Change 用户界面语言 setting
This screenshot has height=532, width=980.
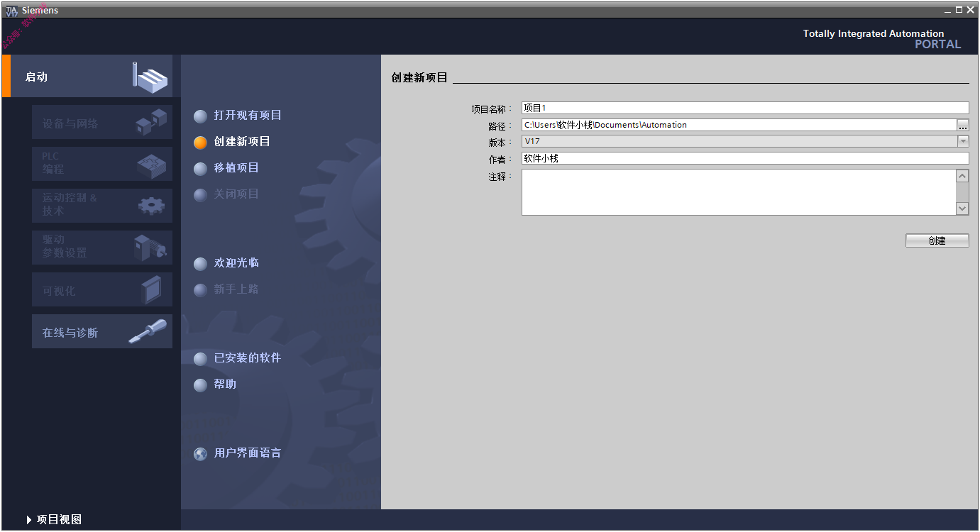[x=248, y=453]
